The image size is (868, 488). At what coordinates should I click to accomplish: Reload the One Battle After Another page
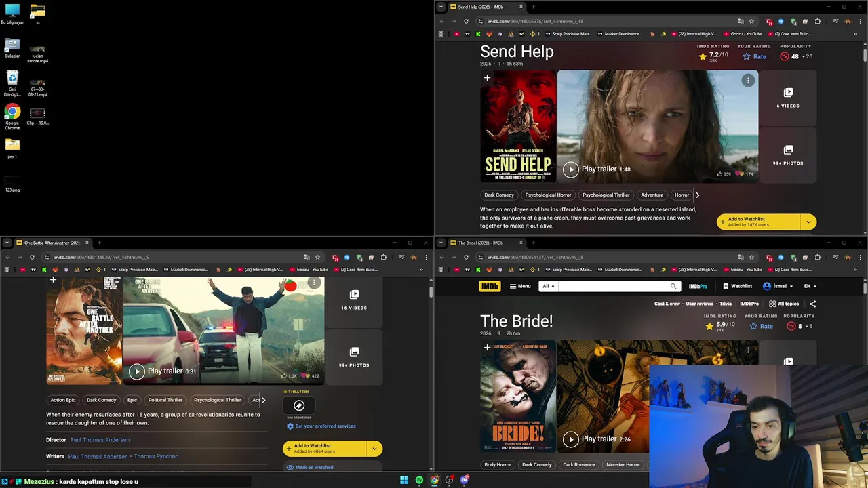32,257
